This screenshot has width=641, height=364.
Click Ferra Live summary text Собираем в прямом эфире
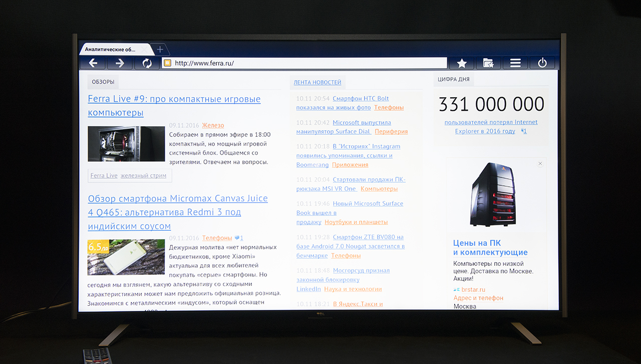tap(220, 148)
